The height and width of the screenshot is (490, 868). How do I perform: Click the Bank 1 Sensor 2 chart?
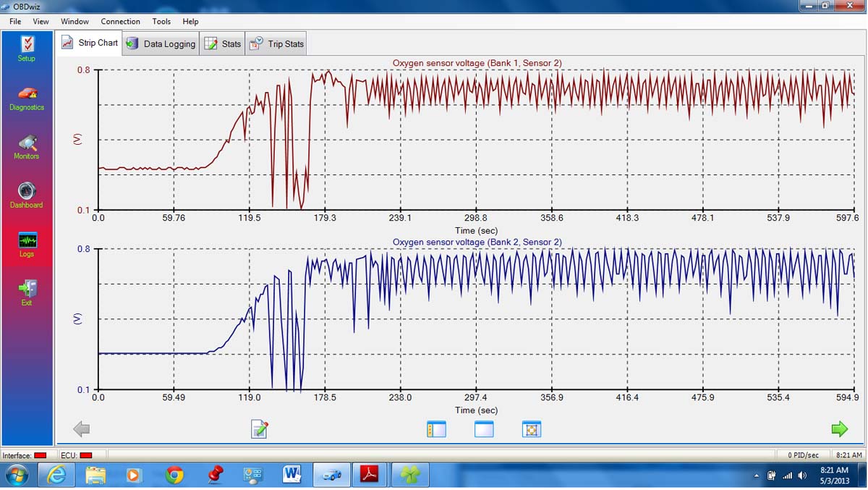(476, 139)
